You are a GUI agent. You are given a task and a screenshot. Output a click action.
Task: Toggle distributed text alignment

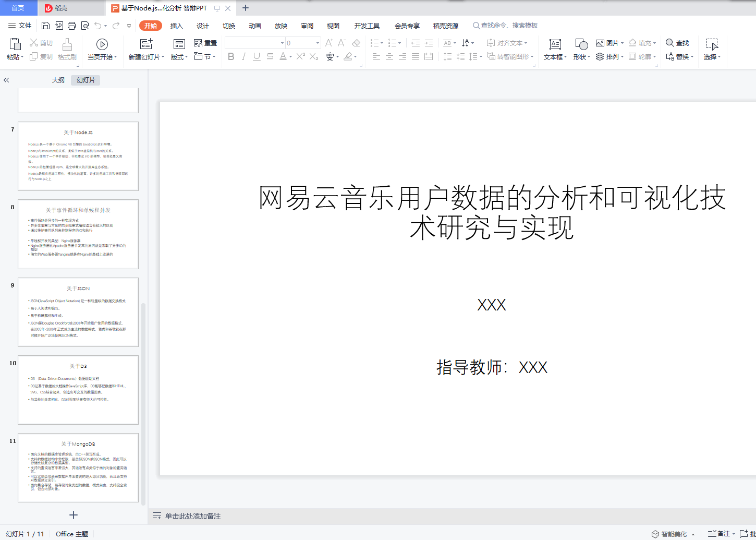pyautogui.click(x=429, y=56)
